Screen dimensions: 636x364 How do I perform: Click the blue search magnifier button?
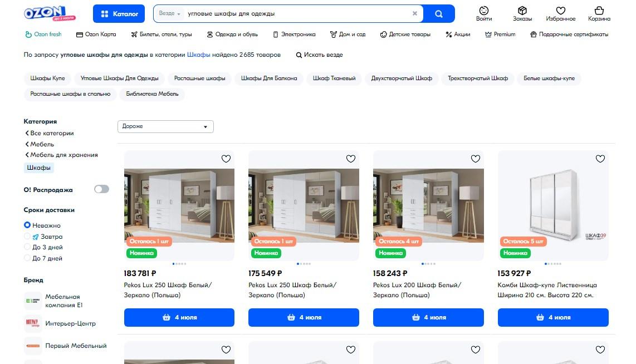pyautogui.click(x=438, y=14)
